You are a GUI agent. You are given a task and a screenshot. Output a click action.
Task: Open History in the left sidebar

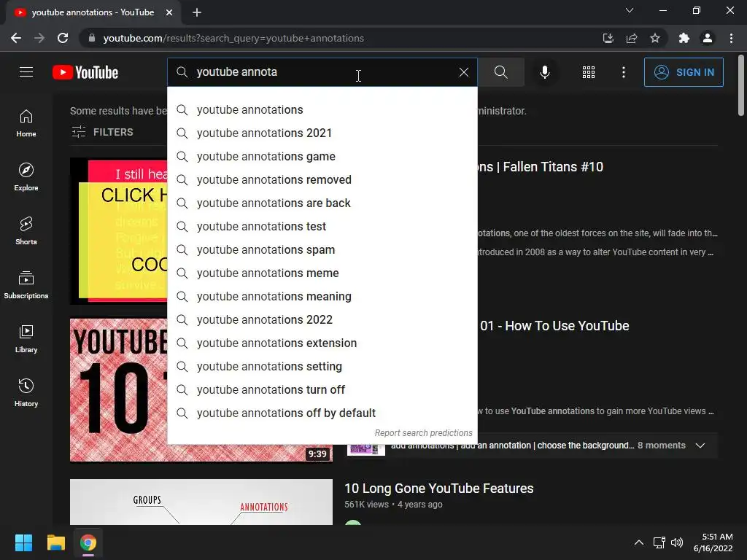pos(26,392)
